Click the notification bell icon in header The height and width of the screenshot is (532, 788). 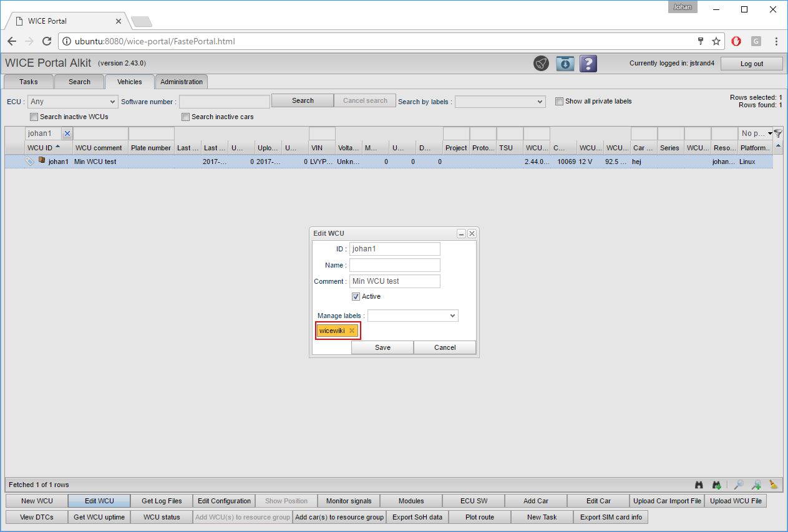[x=541, y=64]
